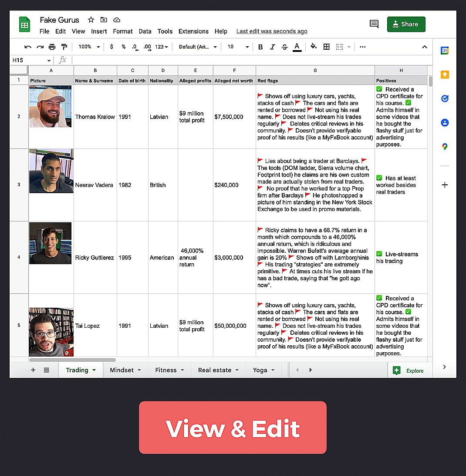The image size is (466, 476).
Task: Open the Yoga tab dropdown arrow
Action: [273, 370]
